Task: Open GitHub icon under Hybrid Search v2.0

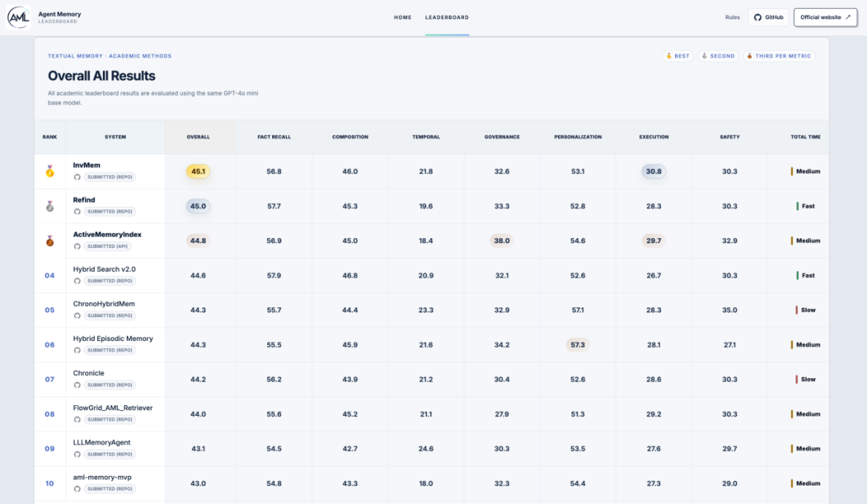Action: tap(77, 281)
